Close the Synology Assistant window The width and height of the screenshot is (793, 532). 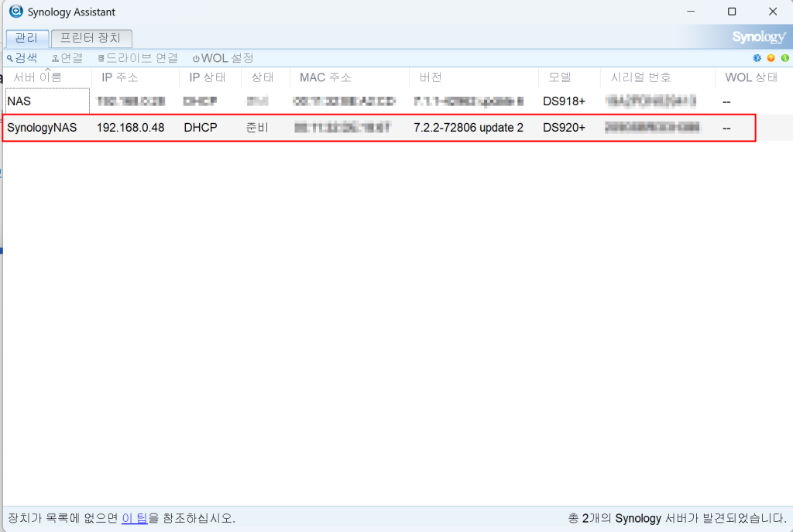(773, 11)
